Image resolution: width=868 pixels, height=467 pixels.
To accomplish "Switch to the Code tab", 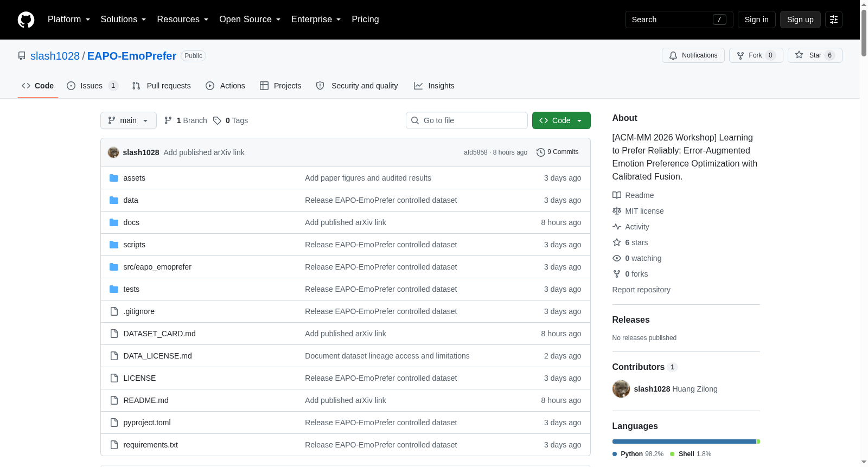I will pos(38,86).
